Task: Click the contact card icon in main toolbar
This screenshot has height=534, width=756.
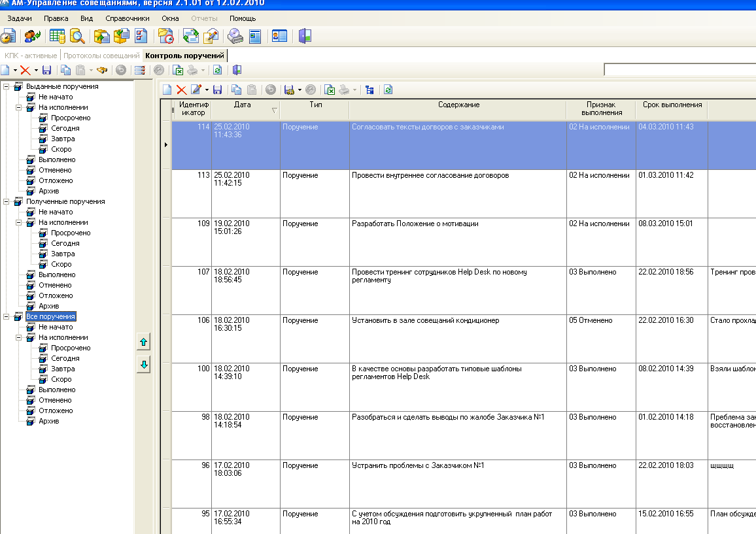Action: click(x=280, y=36)
